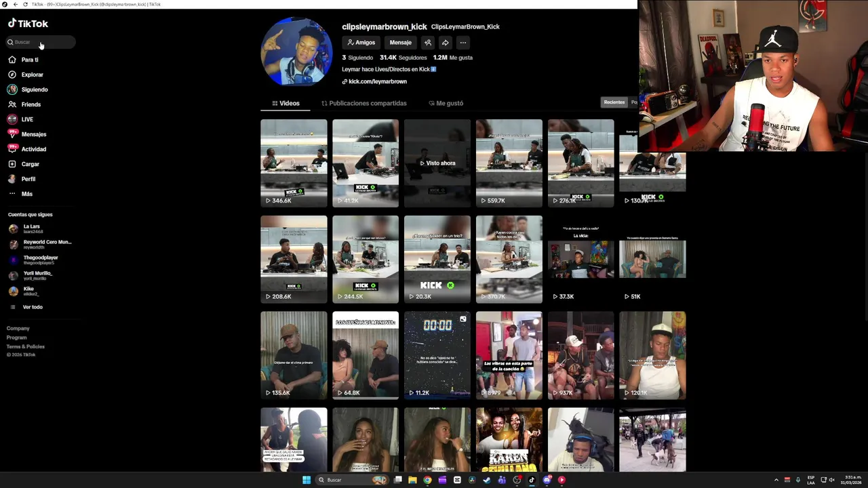
Task: Open Microsoft Teams from the taskbar
Action: 502,480
